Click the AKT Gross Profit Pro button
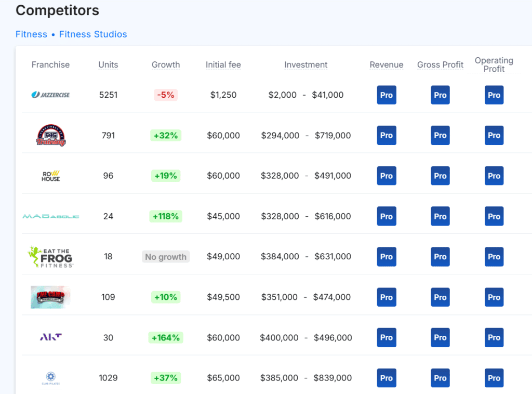Image resolution: width=532 pixels, height=394 pixels. tap(440, 337)
